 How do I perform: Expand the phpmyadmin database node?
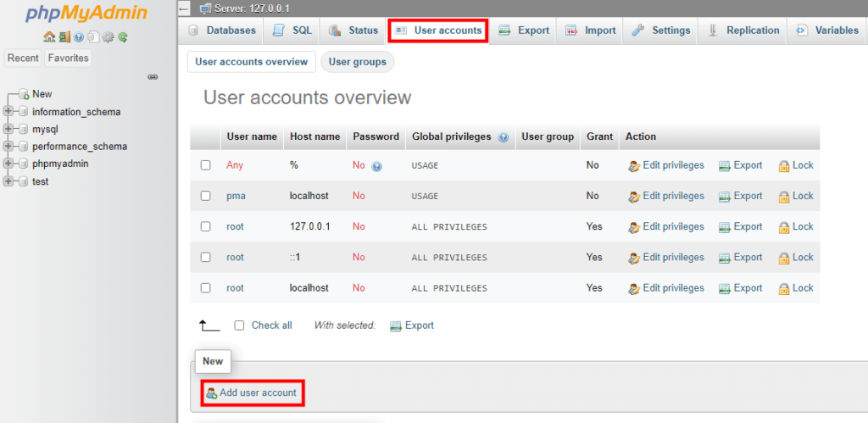click(8, 164)
